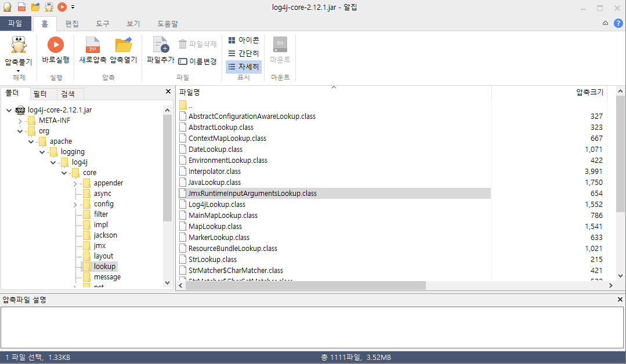
Task: Collapse the org folder node
Action: (20, 131)
